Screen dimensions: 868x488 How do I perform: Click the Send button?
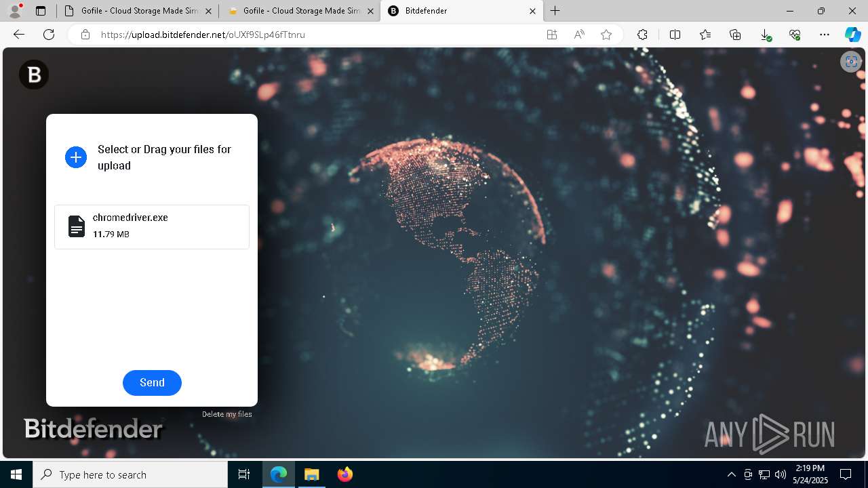152,383
